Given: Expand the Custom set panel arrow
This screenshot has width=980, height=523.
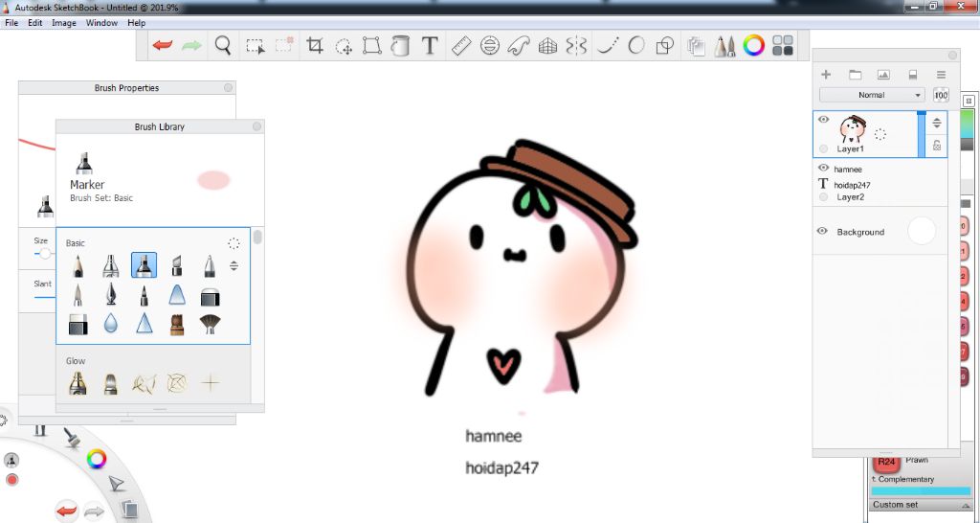Looking at the screenshot, I should point(967,506).
